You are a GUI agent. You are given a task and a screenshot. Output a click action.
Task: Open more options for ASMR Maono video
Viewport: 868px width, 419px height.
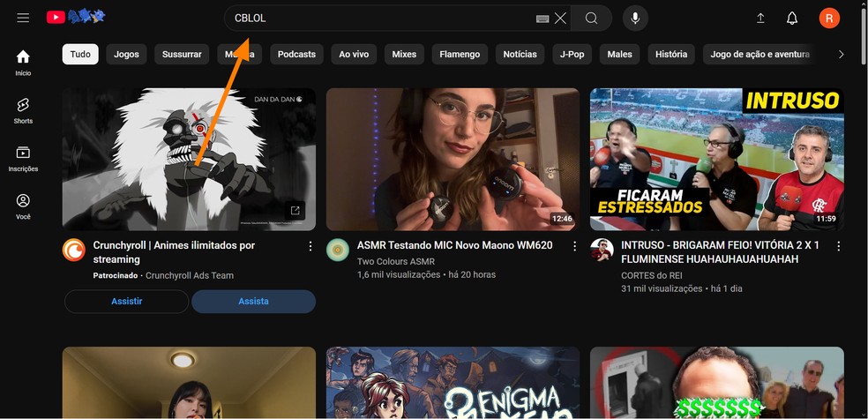point(574,246)
